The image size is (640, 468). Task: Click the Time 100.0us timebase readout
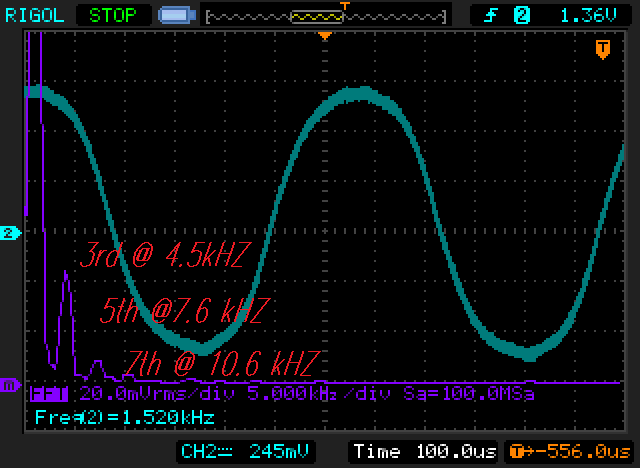(x=424, y=452)
